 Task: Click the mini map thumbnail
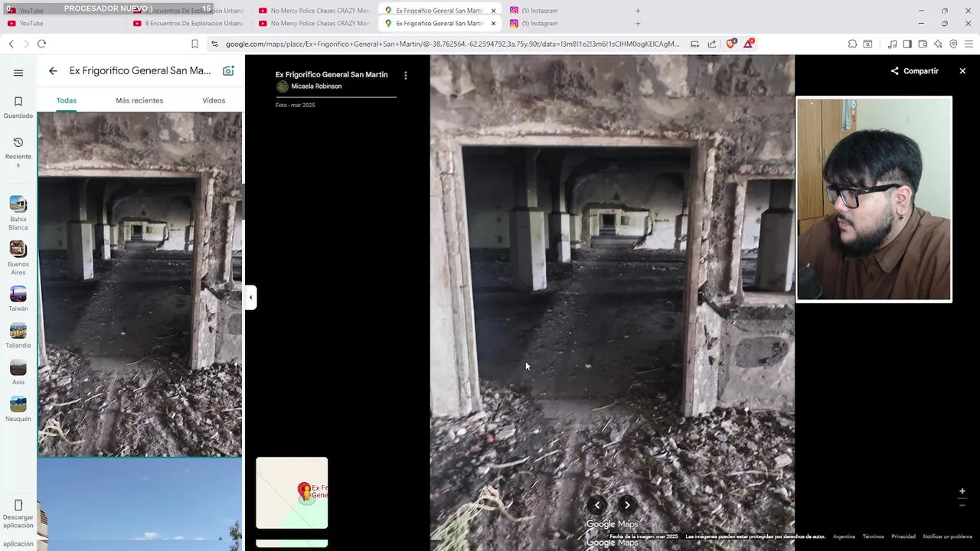pyautogui.click(x=292, y=493)
